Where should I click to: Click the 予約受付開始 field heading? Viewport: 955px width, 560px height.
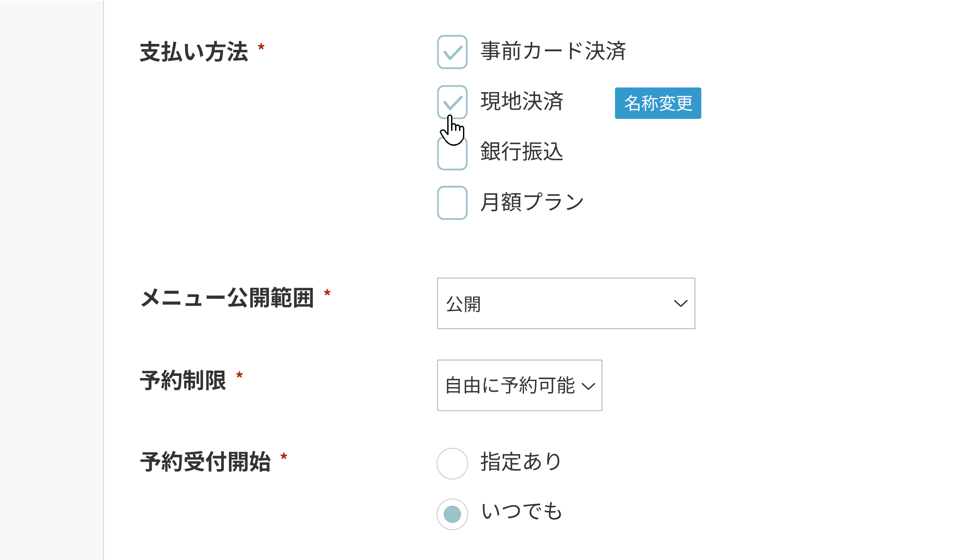pos(205,462)
